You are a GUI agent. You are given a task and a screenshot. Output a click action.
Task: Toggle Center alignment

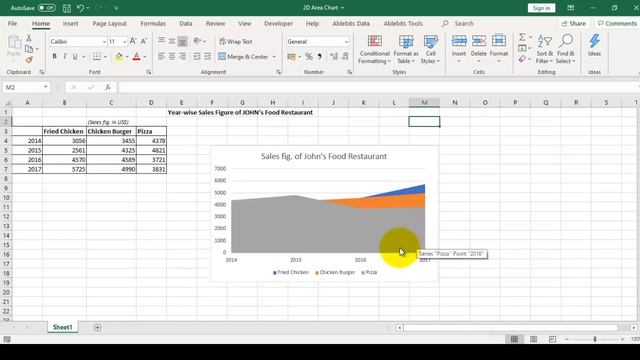172,56
